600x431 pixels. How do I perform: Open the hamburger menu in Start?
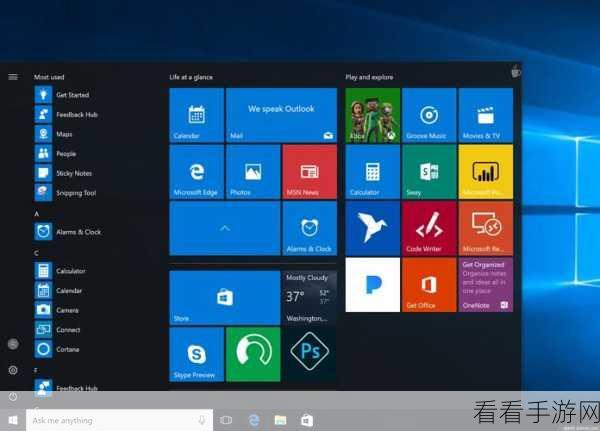[x=13, y=77]
